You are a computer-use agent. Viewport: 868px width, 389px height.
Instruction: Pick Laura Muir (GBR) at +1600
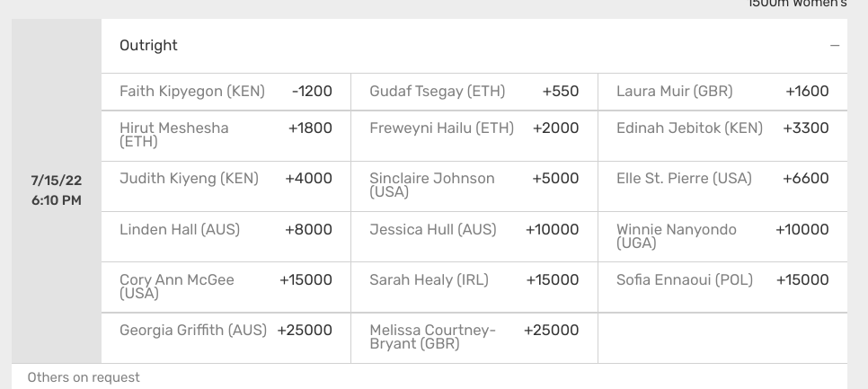(x=723, y=92)
